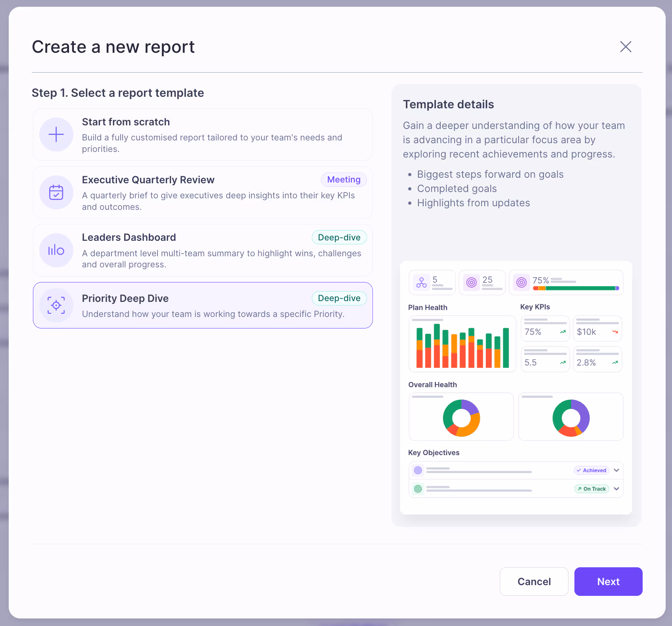672x626 pixels.
Task: Click the Meeting badge on Executive Quarterly Review
Action: [x=344, y=179]
